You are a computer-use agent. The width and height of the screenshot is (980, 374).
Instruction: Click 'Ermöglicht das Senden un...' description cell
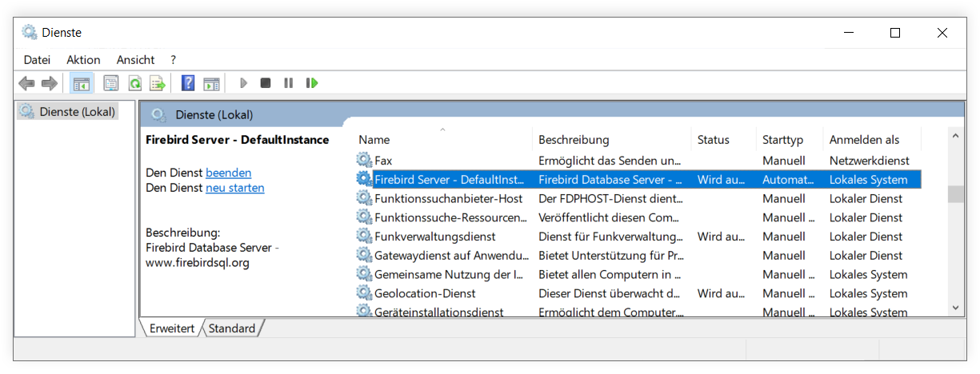[610, 161]
